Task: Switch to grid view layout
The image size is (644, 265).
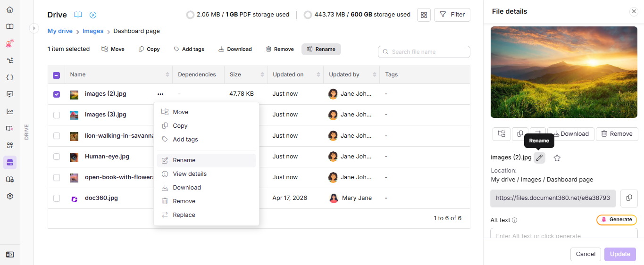Action: pyautogui.click(x=424, y=15)
